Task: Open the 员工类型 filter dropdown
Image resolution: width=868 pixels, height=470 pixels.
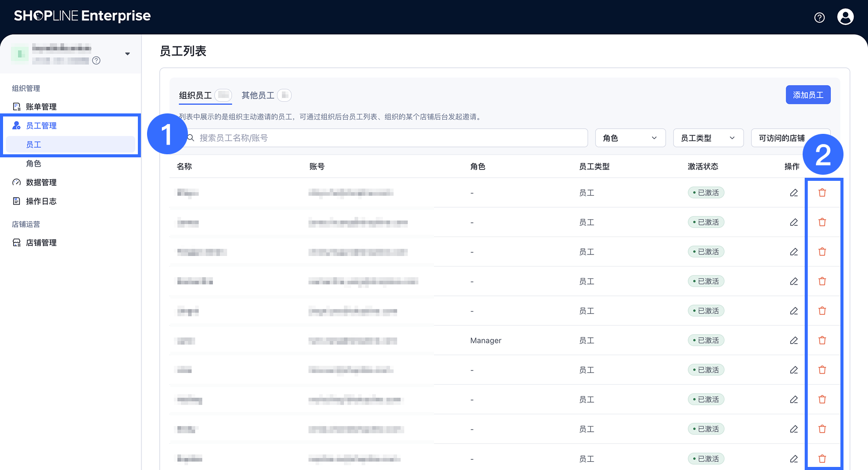Action: [708, 138]
